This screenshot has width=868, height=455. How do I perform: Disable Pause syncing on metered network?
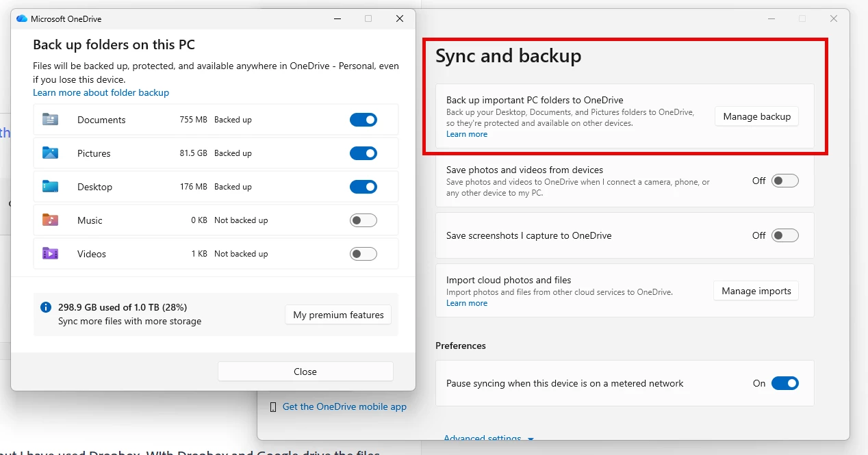(x=785, y=383)
